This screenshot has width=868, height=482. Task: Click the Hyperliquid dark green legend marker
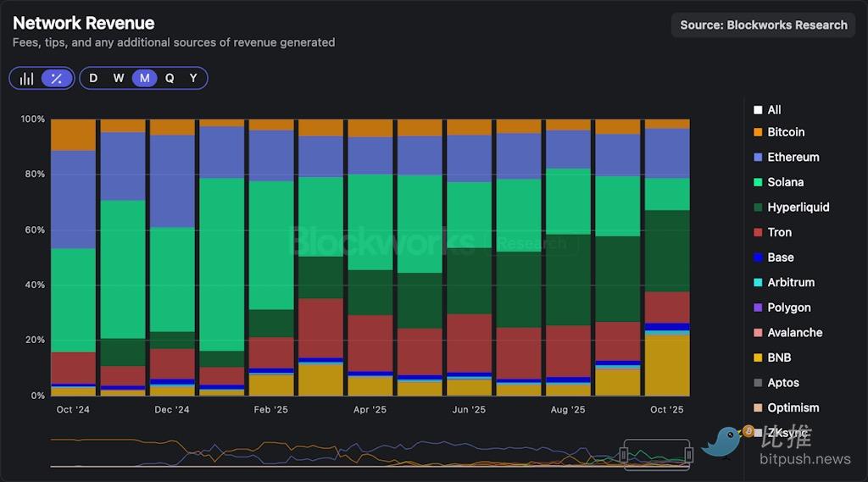point(758,208)
